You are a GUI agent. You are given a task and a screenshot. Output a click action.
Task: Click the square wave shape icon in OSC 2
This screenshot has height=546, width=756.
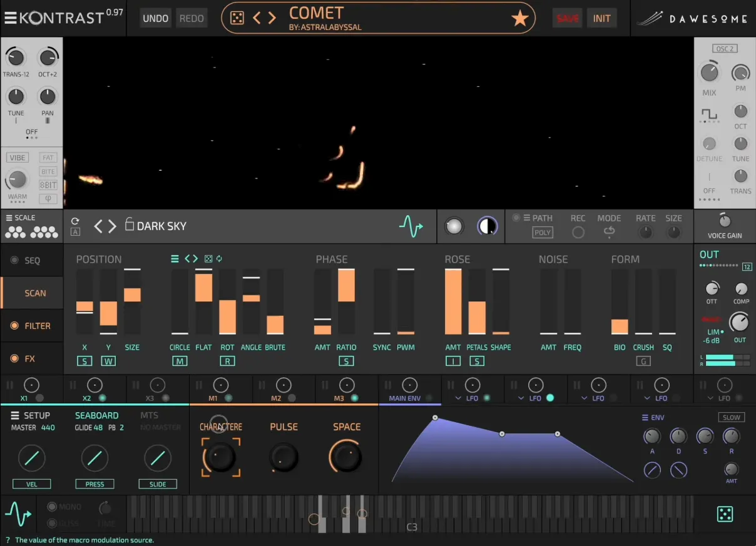[709, 114]
